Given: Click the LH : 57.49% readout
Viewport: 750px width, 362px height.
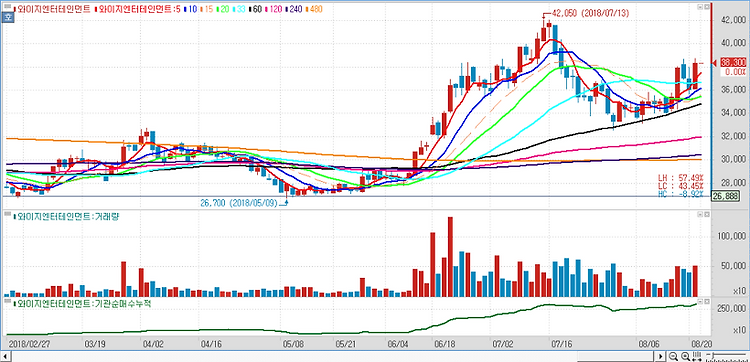Looking at the screenshot, I should 681,177.
